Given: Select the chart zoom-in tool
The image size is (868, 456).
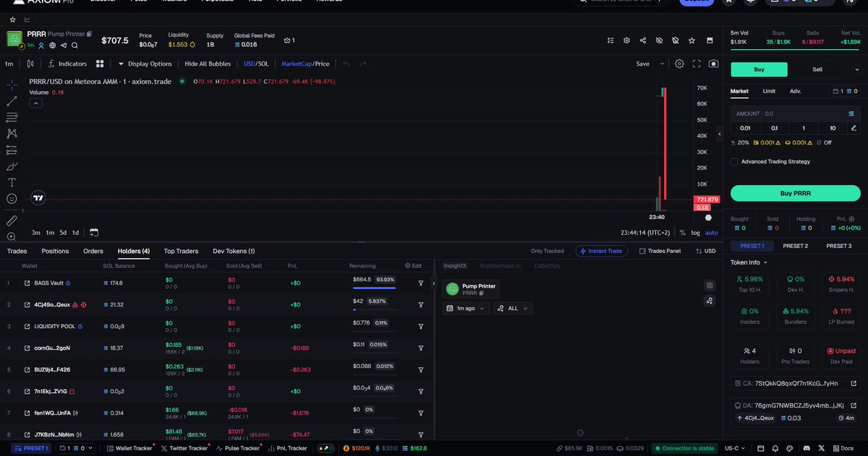Looking at the screenshot, I should 12,236.
